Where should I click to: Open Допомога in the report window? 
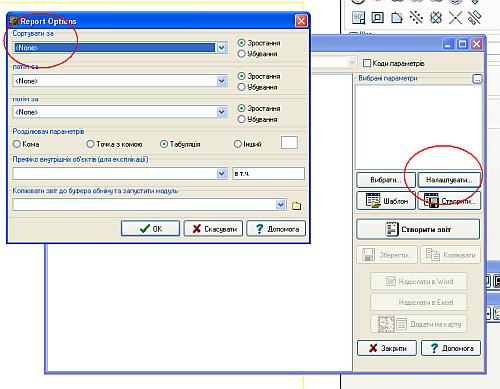pos(451,348)
